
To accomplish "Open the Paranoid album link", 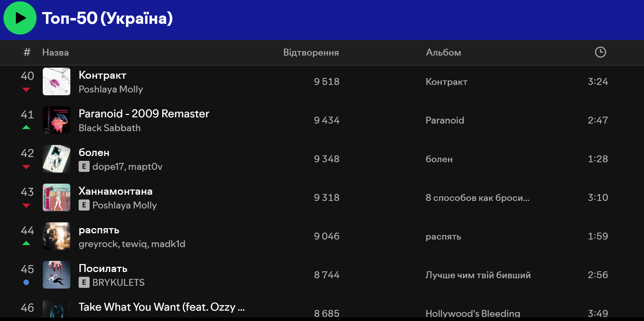I will coord(445,120).
